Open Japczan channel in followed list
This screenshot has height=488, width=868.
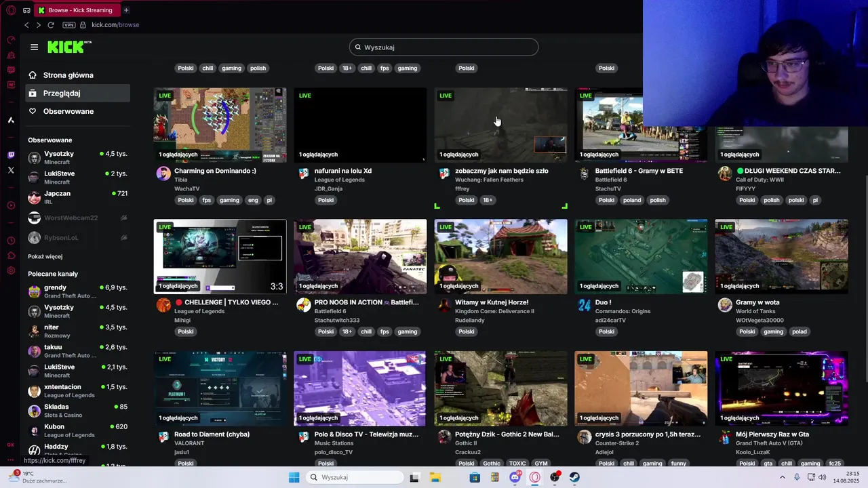[x=78, y=197]
